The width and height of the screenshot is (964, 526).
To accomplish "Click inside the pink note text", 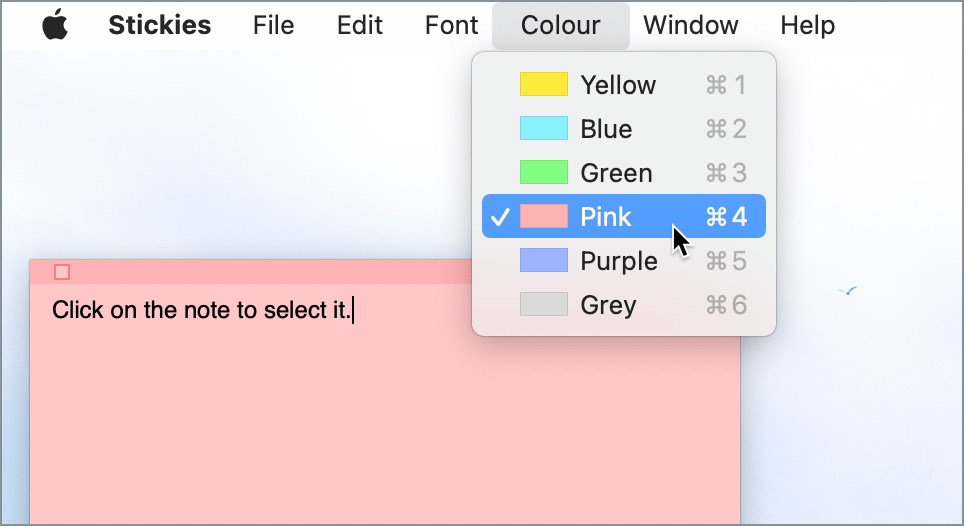I will pyautogui.click(x=202, y=311).
